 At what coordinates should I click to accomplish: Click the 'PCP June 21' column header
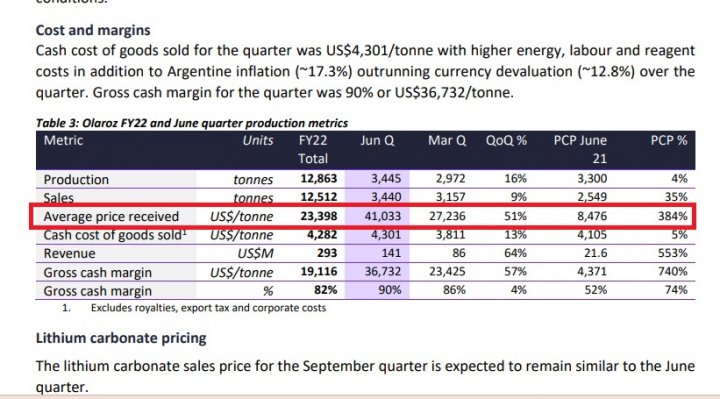click(580, 150)
